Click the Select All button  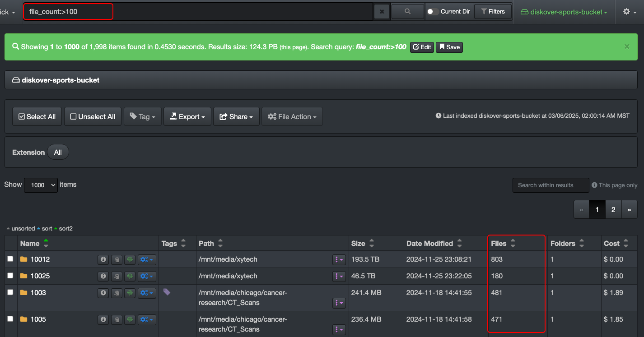(37, 116)
